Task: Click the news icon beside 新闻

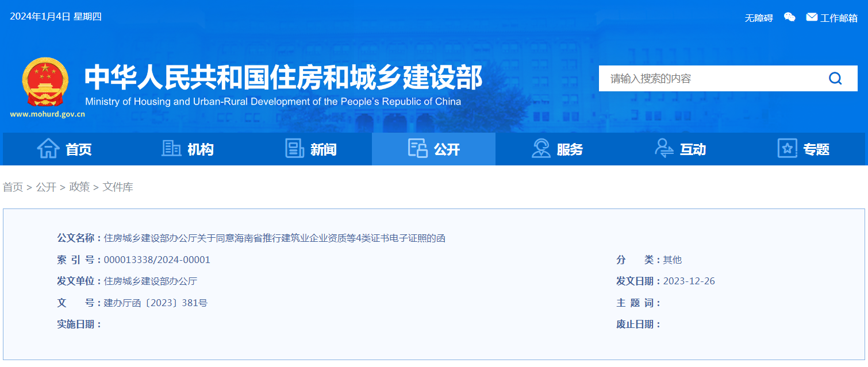Action: (x=294, y=148)
